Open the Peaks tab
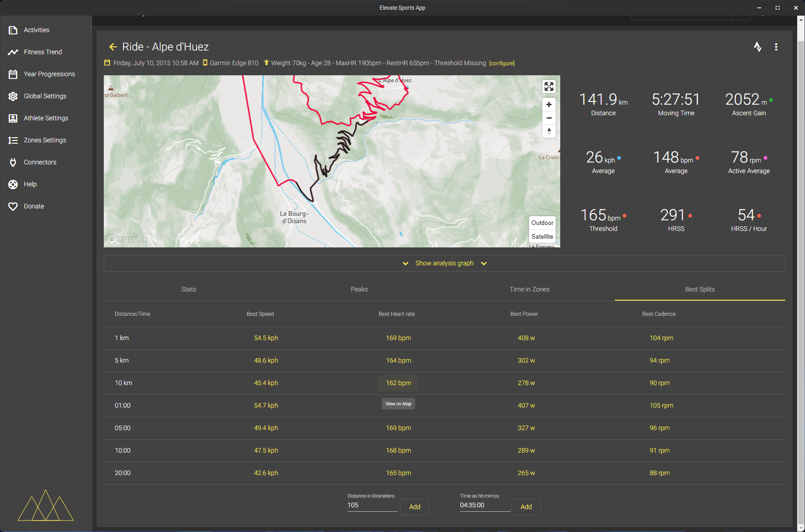Screen dimensions: 805x532 click(x=359, y=289)
